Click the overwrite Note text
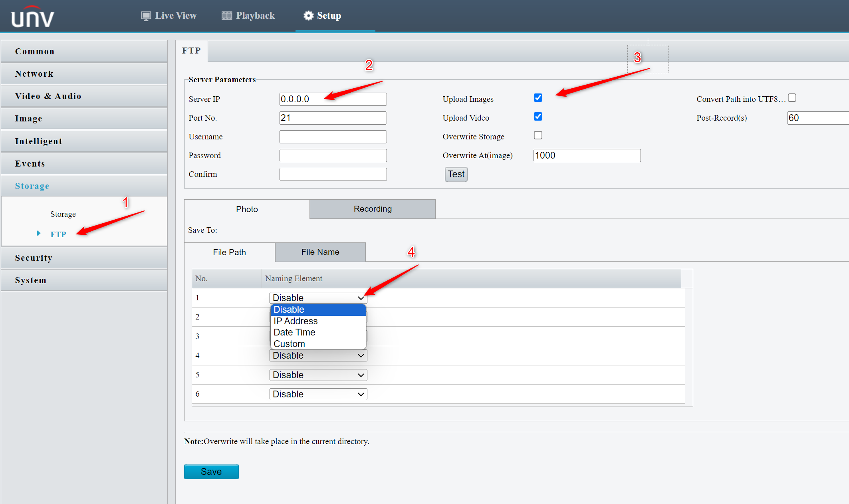 click(x=276, y=441)
